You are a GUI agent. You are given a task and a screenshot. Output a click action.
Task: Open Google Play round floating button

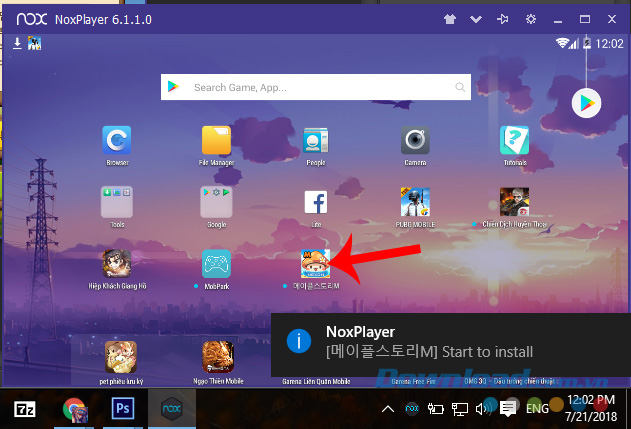[x=586, y=103]
